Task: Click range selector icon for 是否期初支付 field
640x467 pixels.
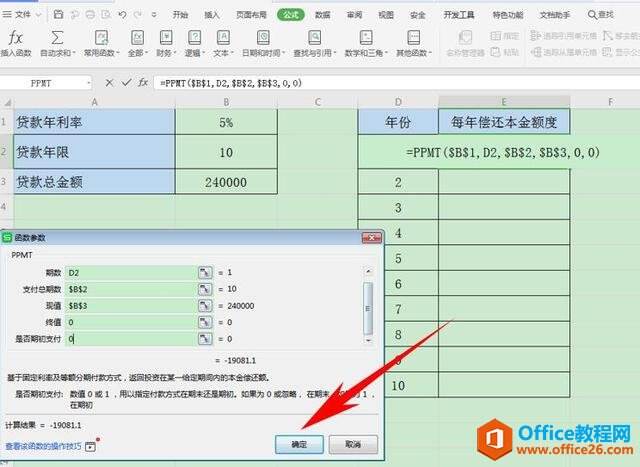Action: click(205, 339)
